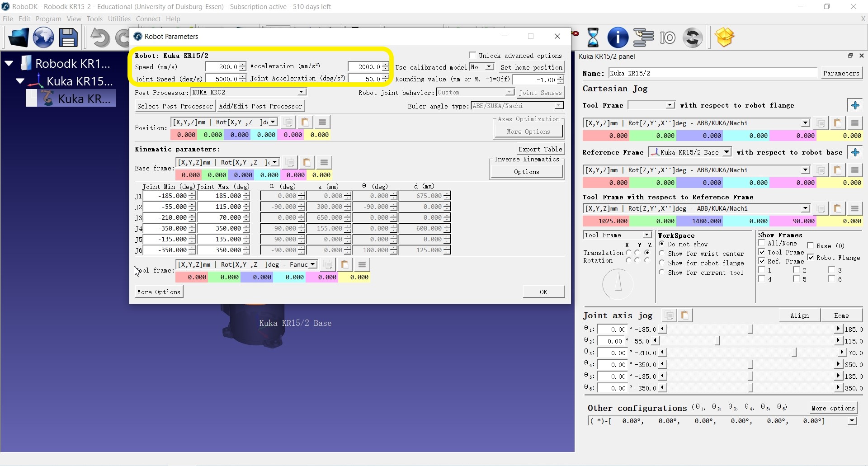Enable Unlock advanced options checkbox
The height and width of the screenshot is (466, 868).
point(473,55)
